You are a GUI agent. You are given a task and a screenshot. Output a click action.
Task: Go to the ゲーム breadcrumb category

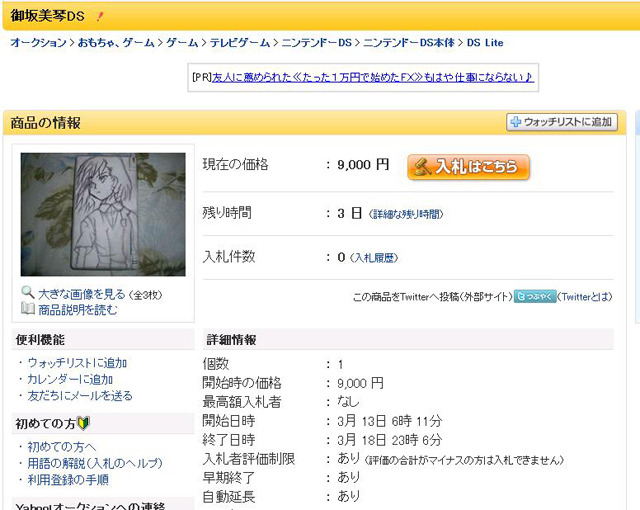(x=182, y=42)
